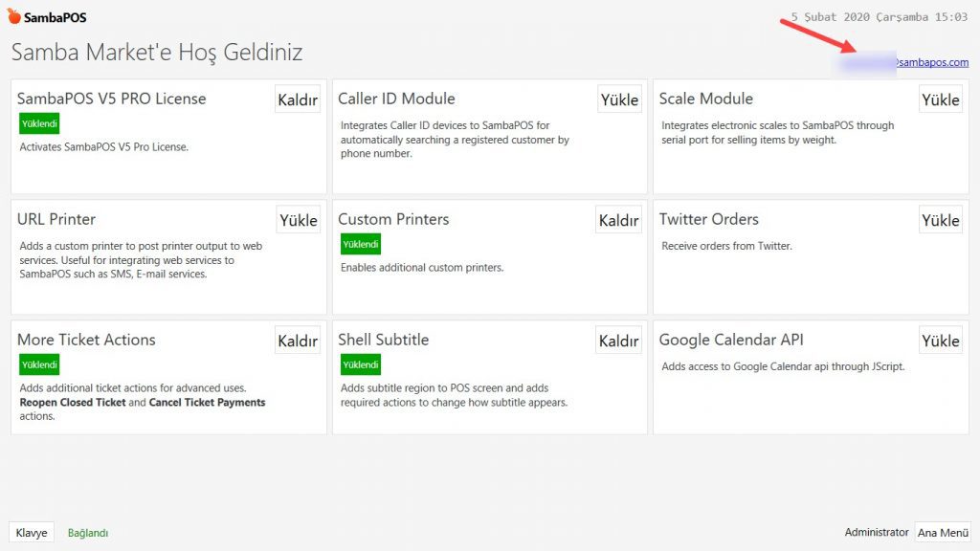Click the date and time display
Image resolution: width=980 pixels, height=551 pixels.
(879, 17)
